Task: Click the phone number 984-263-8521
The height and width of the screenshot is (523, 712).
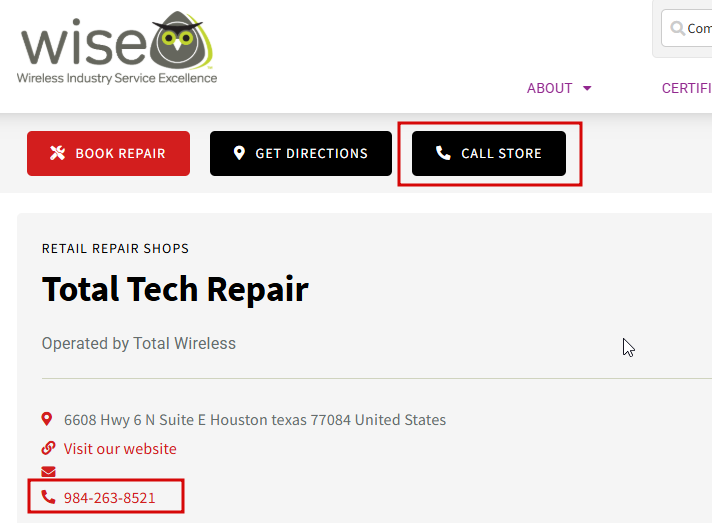Action: 109,498
